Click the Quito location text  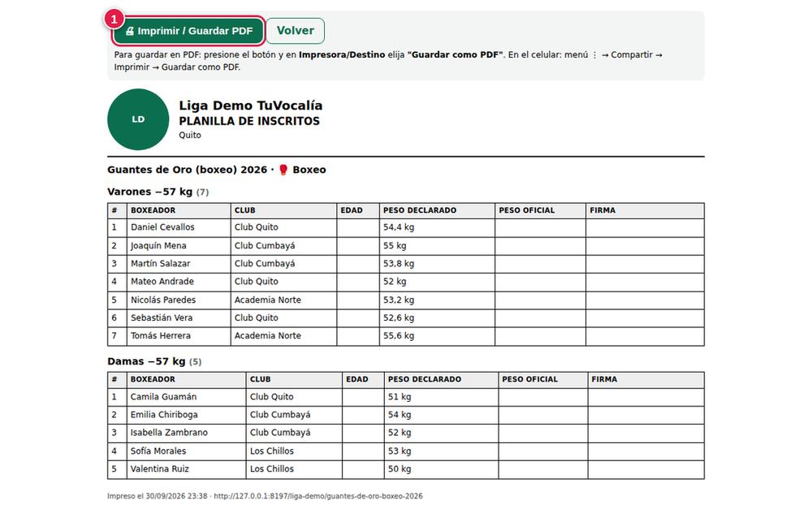tap(190, 135)
